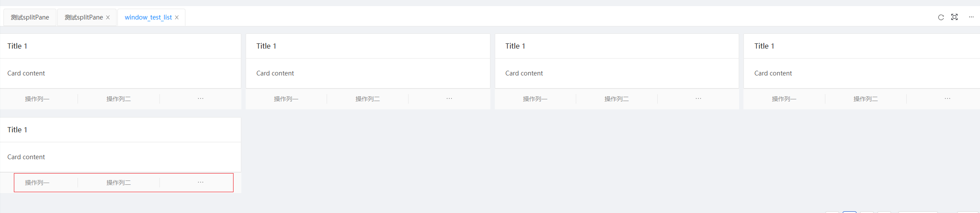Toggle fullscreen using the tab bar icon

[x=954, y=17]
